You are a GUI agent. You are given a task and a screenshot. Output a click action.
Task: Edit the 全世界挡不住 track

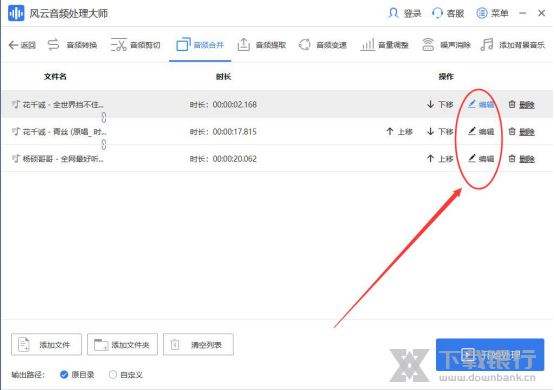pos(481,105)
